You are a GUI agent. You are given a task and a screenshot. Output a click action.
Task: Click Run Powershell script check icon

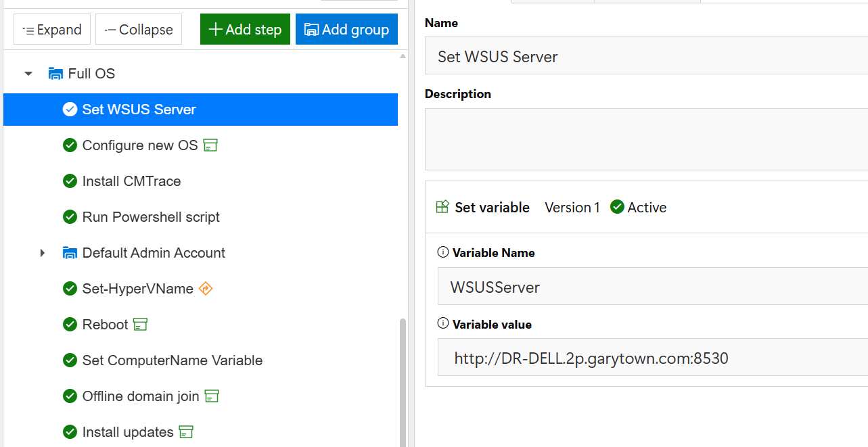coord(70,217)
